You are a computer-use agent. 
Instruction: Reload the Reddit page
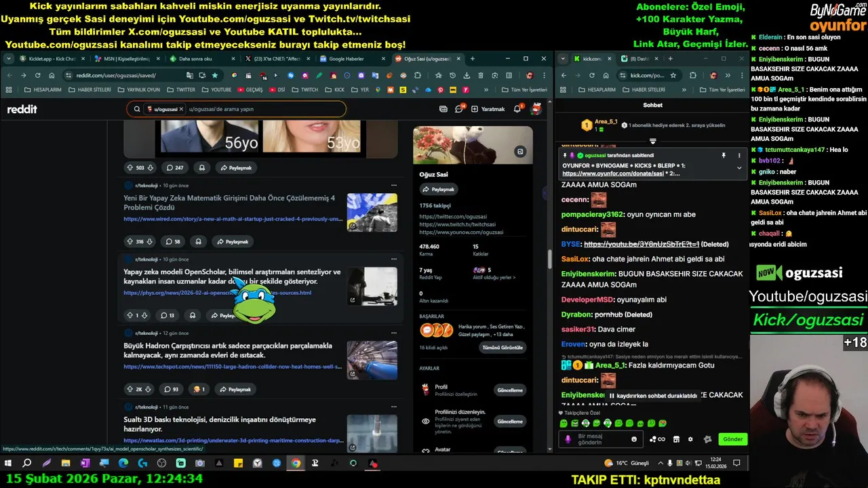pyautogui.click(x=37, y=75)
